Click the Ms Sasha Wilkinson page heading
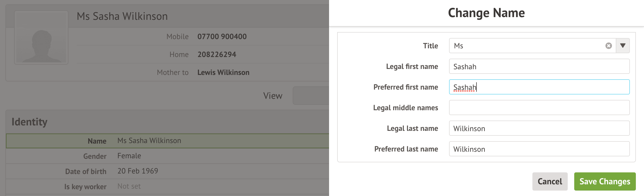Viewport: 644px width, 196px height. point(122,16)
